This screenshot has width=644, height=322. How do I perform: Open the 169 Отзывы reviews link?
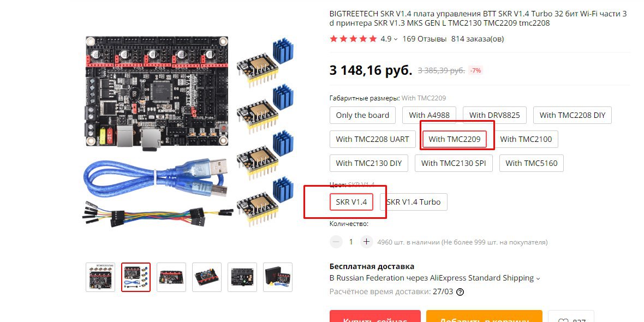tap(424, 39)
